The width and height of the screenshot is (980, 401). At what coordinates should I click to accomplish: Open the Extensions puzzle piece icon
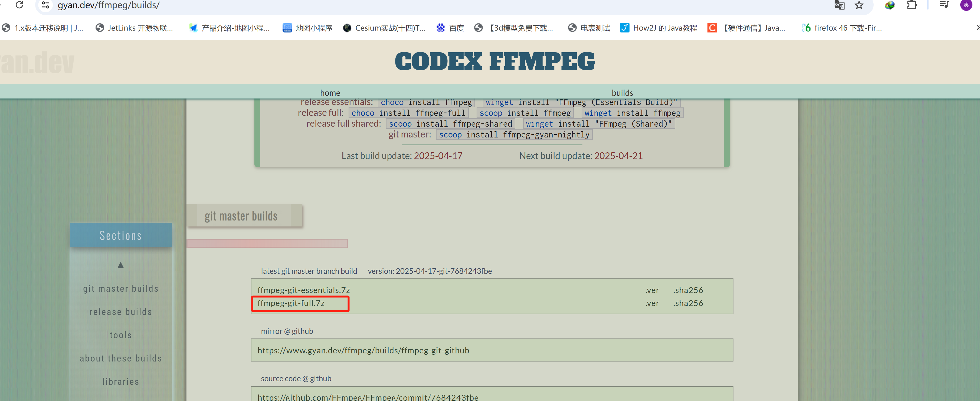click(912, 5)
